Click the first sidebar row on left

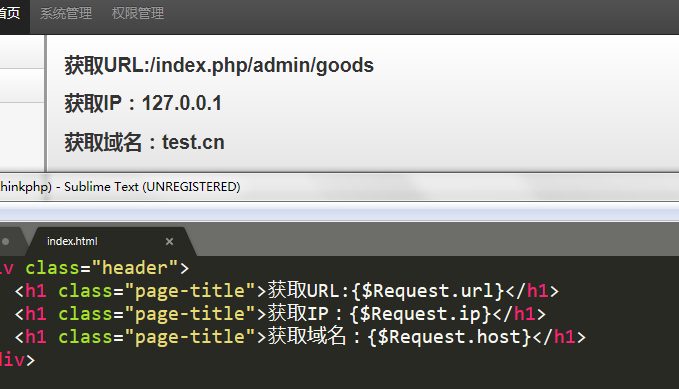pyautogui.click(x=22, y=52)
